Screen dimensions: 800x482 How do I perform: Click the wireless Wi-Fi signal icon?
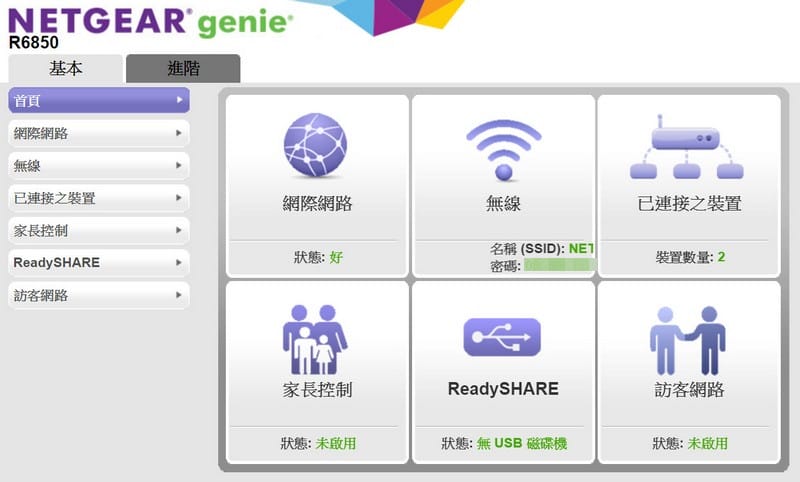(x=504, y=150)
